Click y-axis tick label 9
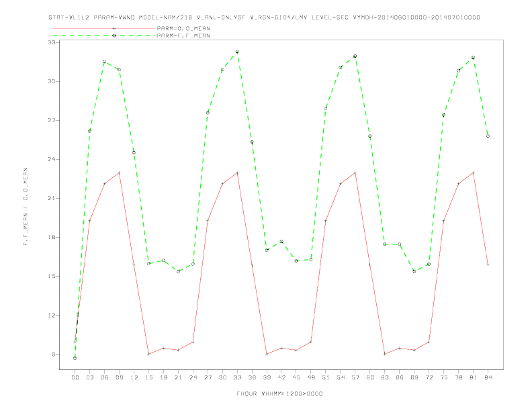This screenshot has height=411, width=532. pyautogui.click(x=54, y=355)
